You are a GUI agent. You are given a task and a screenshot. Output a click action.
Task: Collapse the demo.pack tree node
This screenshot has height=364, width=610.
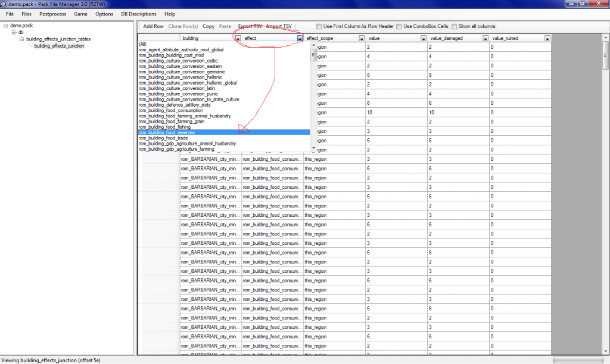[x=5, y=26]
